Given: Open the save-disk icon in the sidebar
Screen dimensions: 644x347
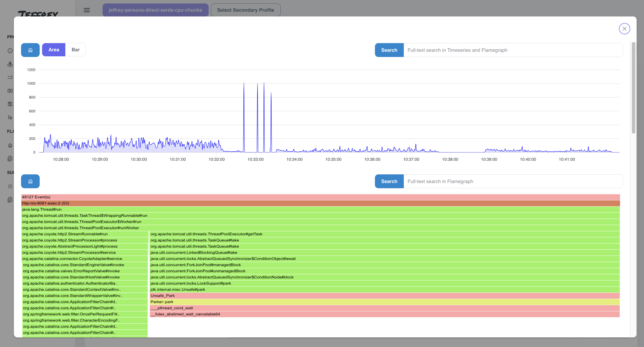Looking at the screenshot, I should point(10,104).
